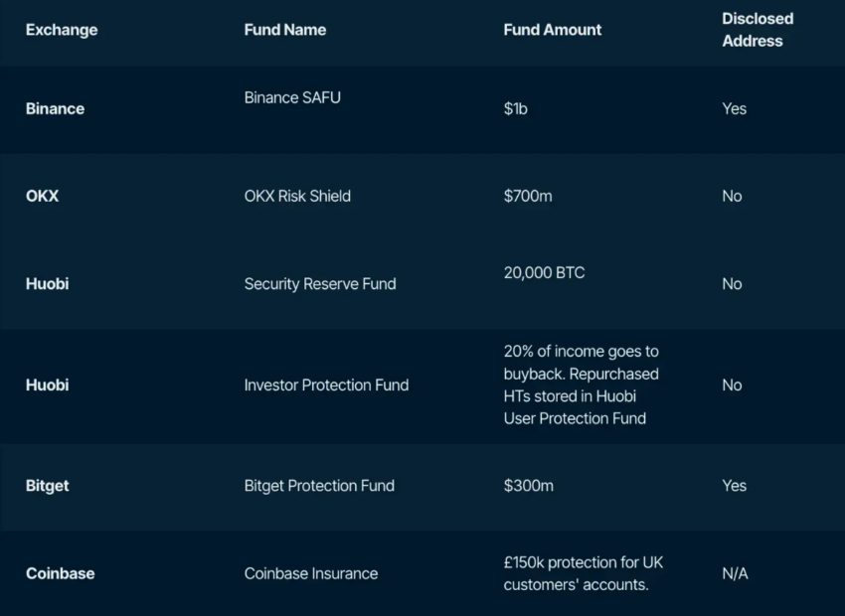Viewport: 845px width, 616px height.
Task: Select the Coinbase exchange cell
Action: click(61, 573)
